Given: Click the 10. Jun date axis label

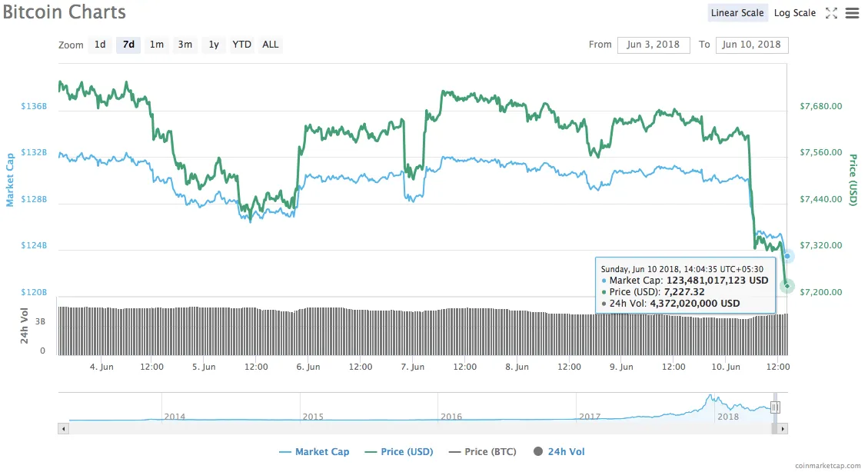Looking at the screenshot, I should click(x=726, y=367).
